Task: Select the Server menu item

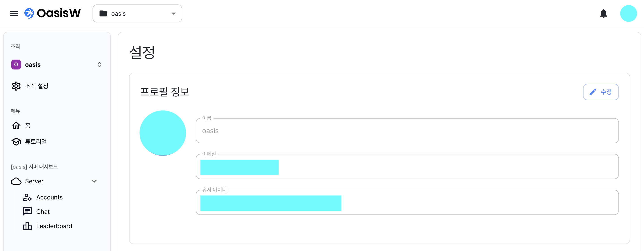Action: point(34,181)
